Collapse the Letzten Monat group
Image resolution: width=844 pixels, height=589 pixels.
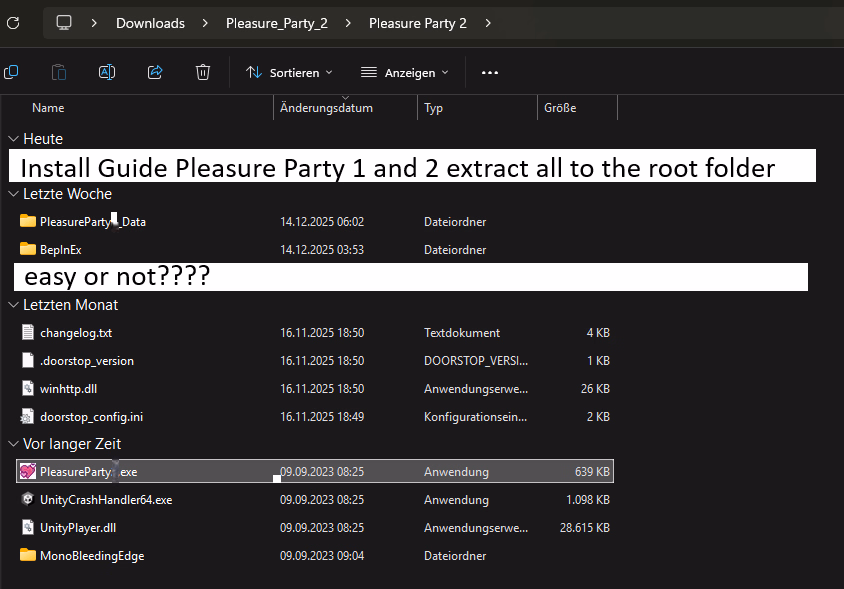point(13,305)
